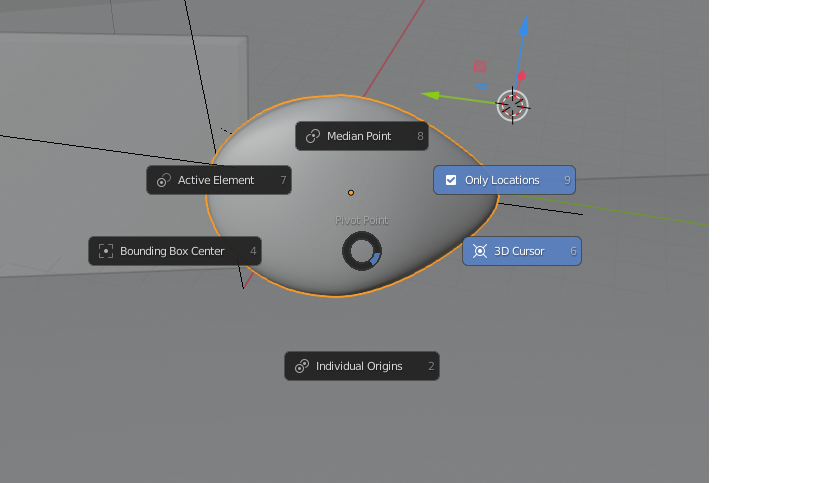This screenshot has width=819, height=483.
Task: Click the red plane handle square on gizmo
Action: coord(480,66)
